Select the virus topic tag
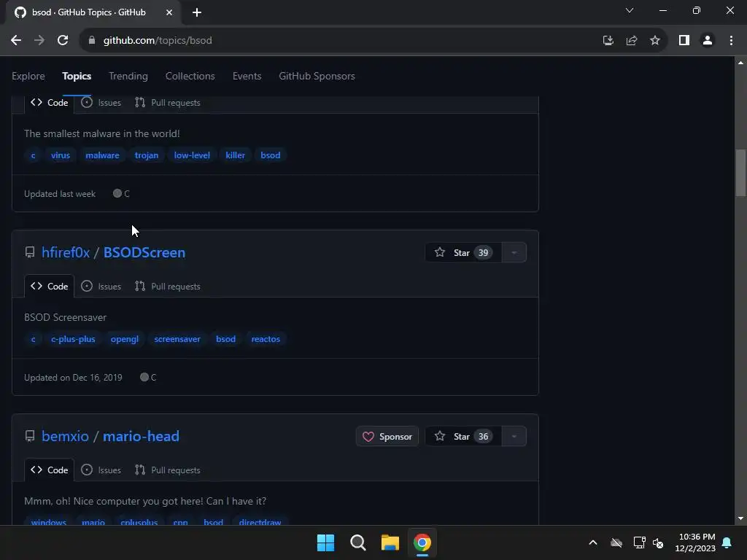The width and height of the screenshot is (747, 560). point(61,155)
